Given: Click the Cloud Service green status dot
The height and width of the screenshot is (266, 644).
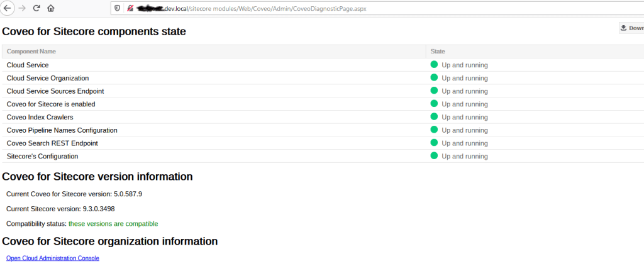Looking at the screenshot, I should 434,64.
